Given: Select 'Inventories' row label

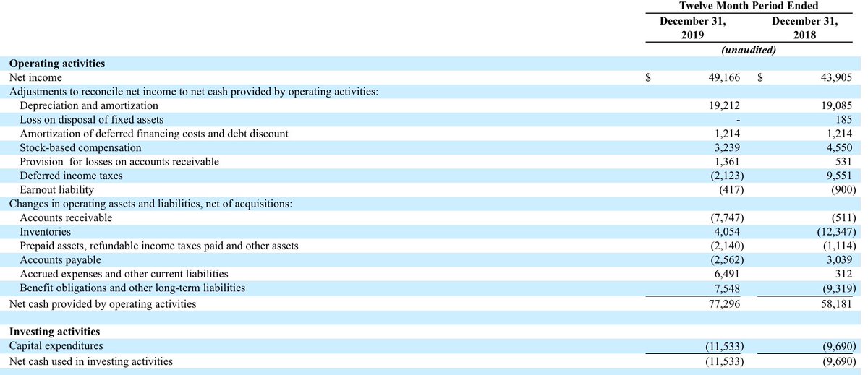Looking at the screenshot, I should [45, 232].
